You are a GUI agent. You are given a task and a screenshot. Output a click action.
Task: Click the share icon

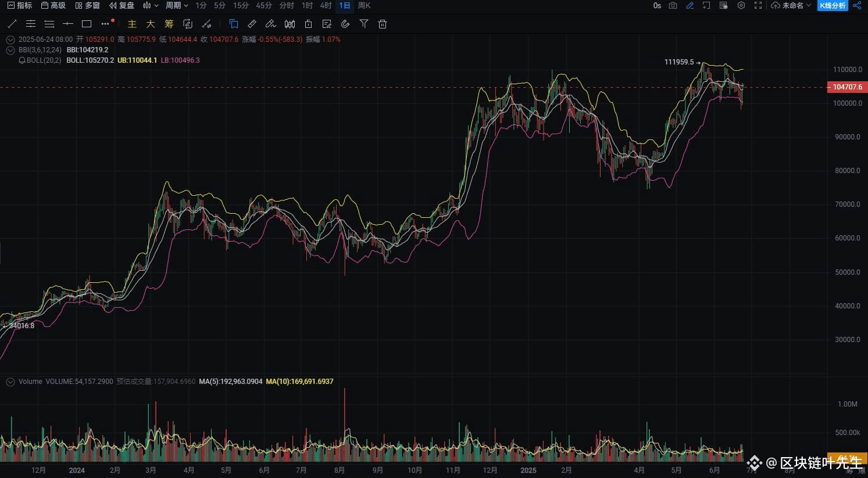tap(857, 5)
